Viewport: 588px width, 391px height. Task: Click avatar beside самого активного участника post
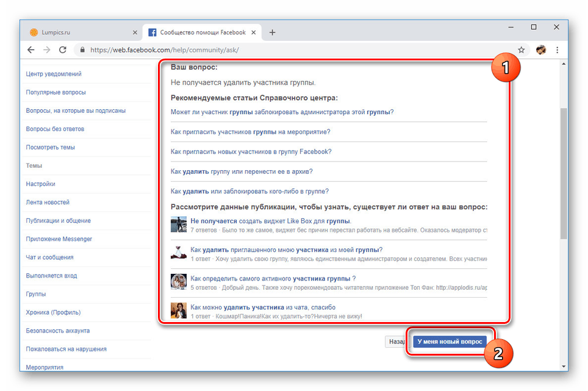[x=179, y=282]
